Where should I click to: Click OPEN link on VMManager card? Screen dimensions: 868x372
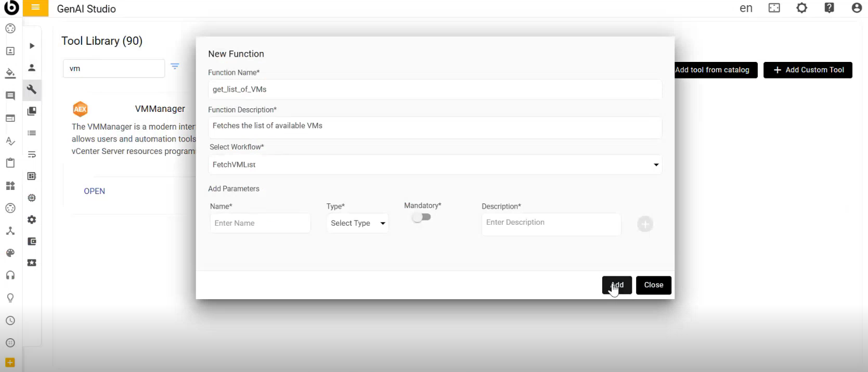pyautogui.click(x=94, y=191)
